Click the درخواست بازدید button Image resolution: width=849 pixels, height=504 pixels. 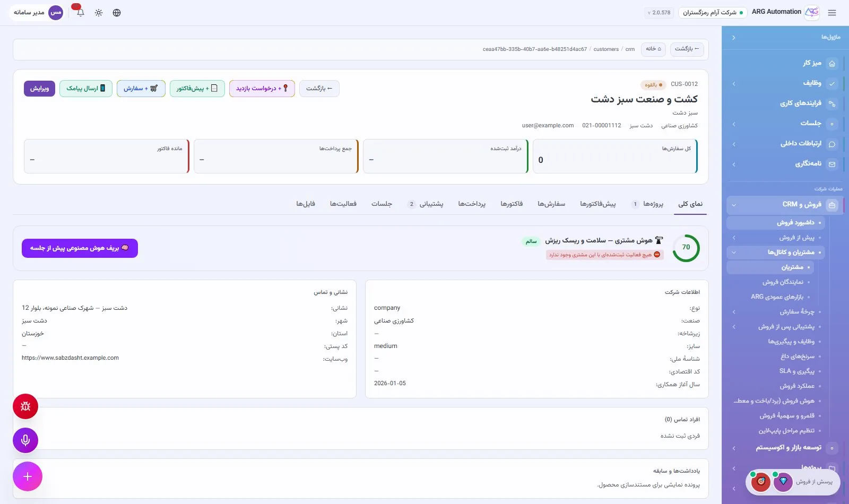[x=262, y=89]
